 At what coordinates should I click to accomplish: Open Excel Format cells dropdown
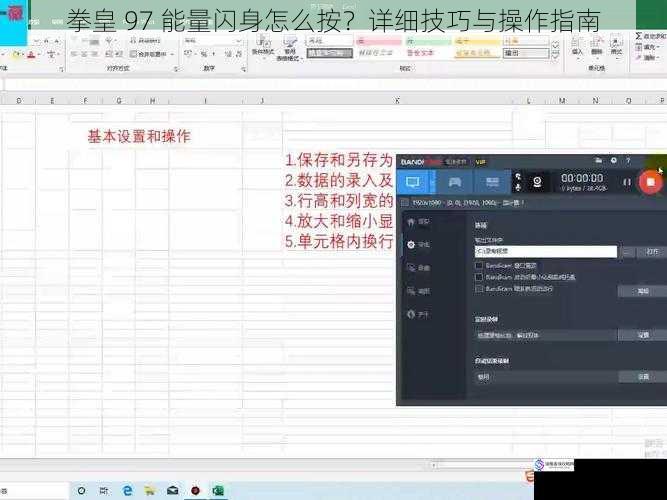pos(616,47)
